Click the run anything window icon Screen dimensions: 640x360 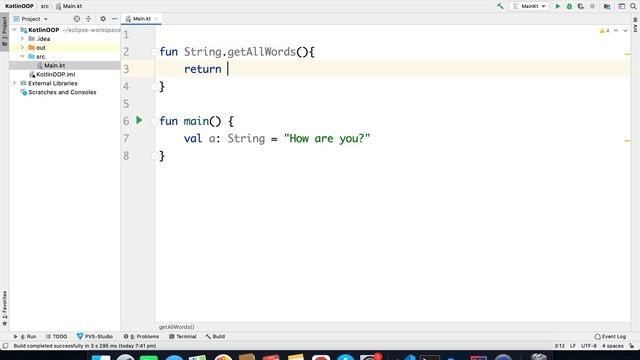621,6
